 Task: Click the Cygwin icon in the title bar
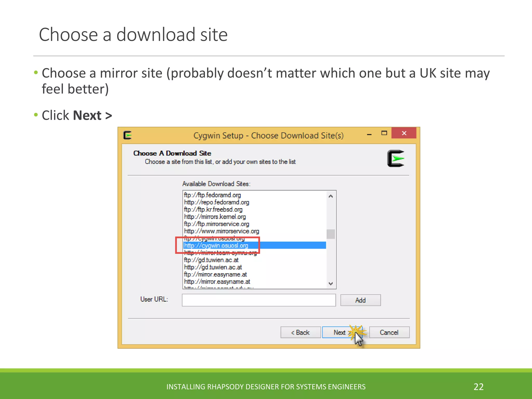coord(127,135)
